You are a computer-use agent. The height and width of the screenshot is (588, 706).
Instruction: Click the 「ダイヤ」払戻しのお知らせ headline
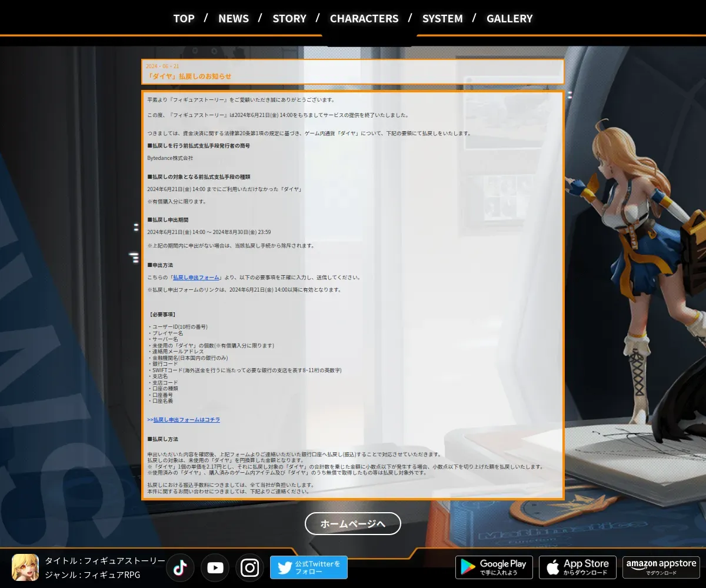tap(189, 76)
